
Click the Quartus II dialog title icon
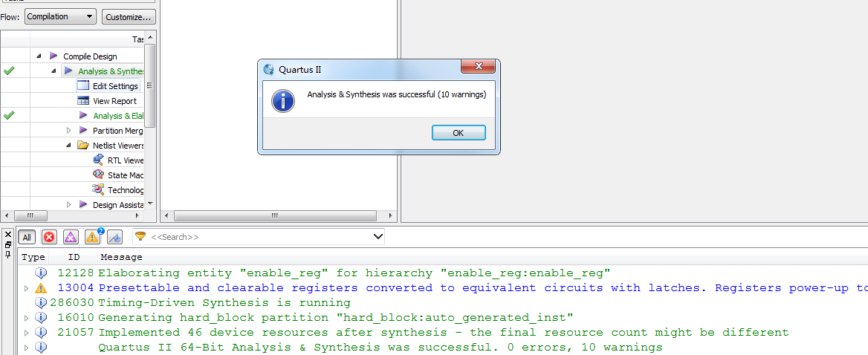click(268, 70)
